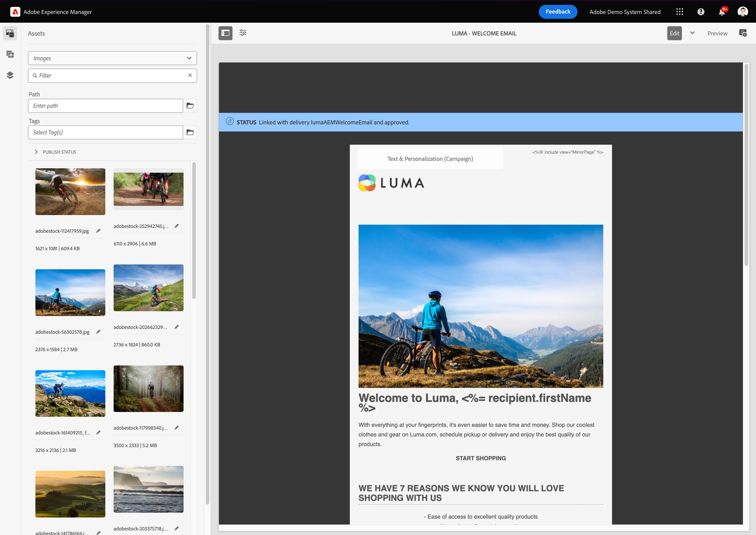Open the user profile avatar
Image resolution: width=756 pixels, height=535 pixels.
coord(743,12)
